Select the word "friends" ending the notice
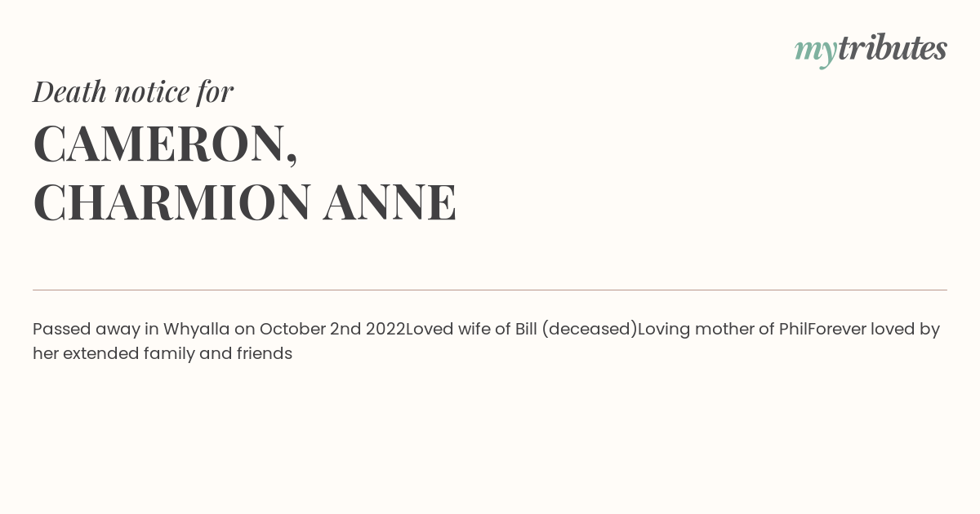 click(265, 354)
